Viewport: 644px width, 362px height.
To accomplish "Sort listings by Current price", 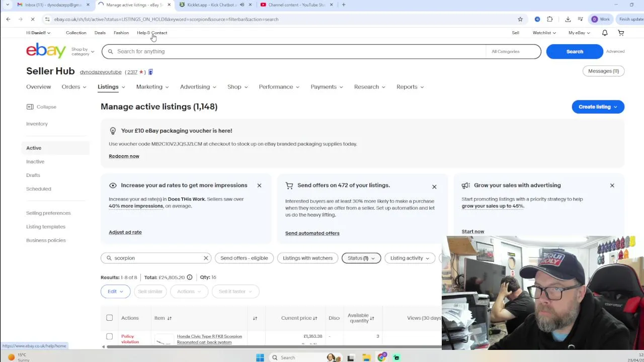I will tap(299, 318).
